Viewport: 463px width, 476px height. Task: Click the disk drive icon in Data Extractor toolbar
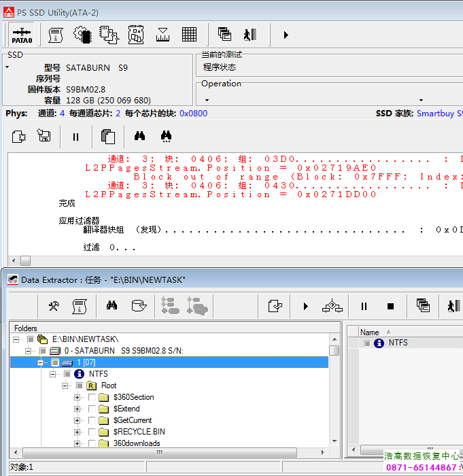point(139,307)
